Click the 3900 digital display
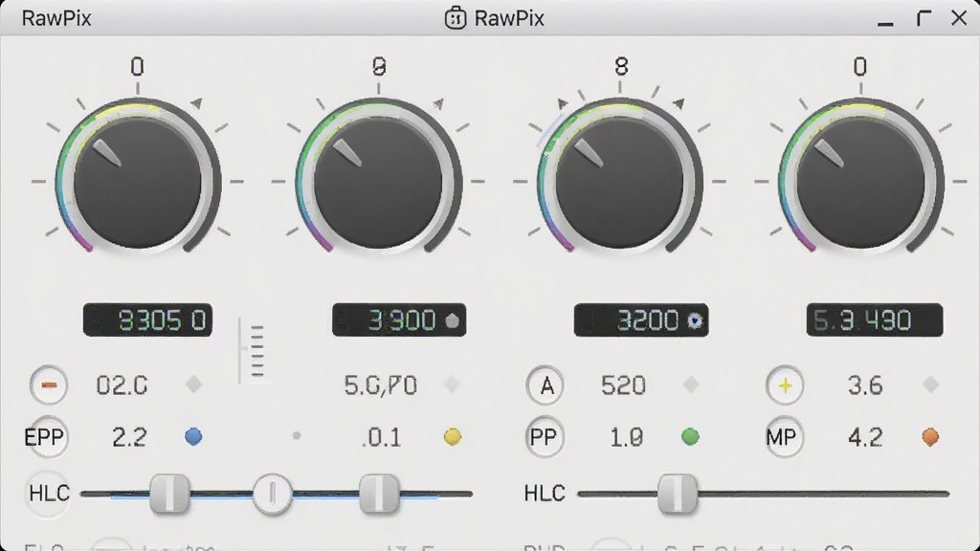Screen dimensions: 980x551 pos(399,320)
